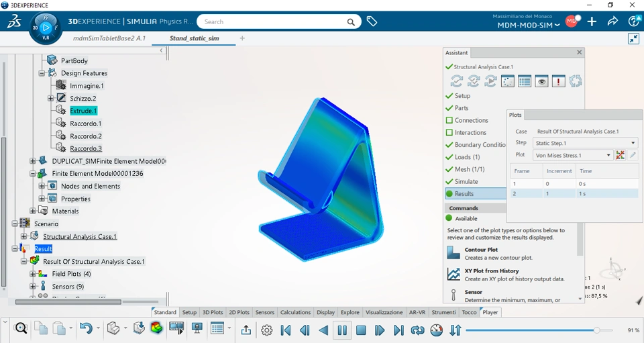Switch to the 2D Plots tab
Image resolution: width=644 pixels, height=343 pixels.
pyautogui.click(x=239, y=312)
